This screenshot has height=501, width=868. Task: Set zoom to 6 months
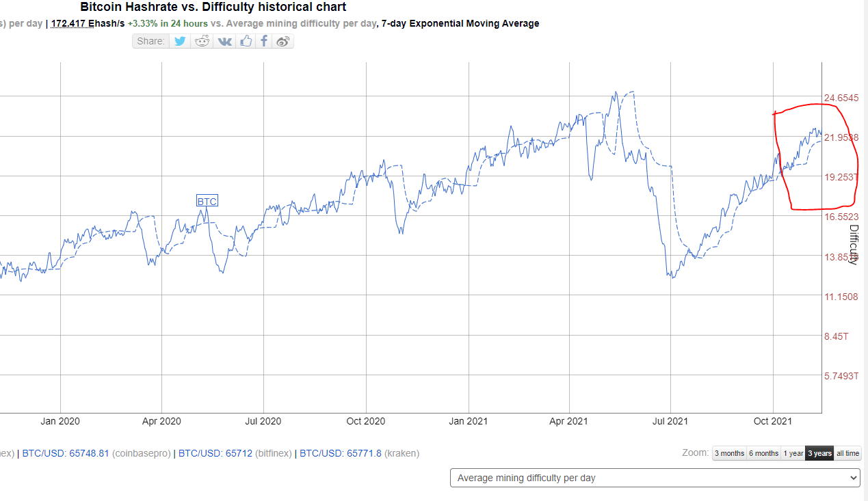point(763,453)
